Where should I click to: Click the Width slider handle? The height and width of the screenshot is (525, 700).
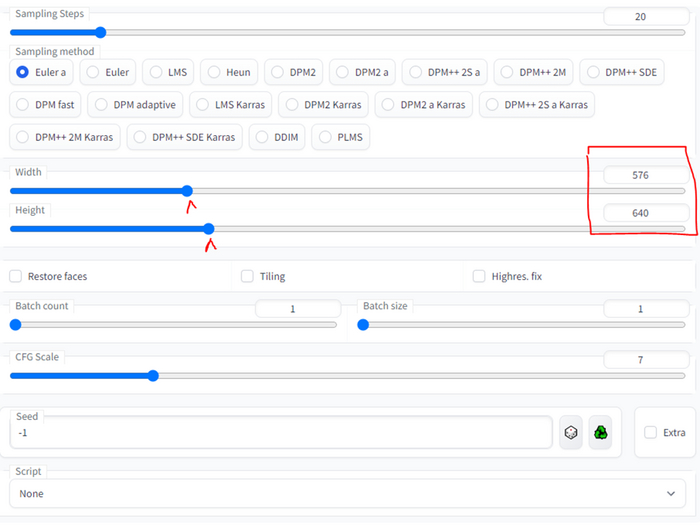click(188, 191)
